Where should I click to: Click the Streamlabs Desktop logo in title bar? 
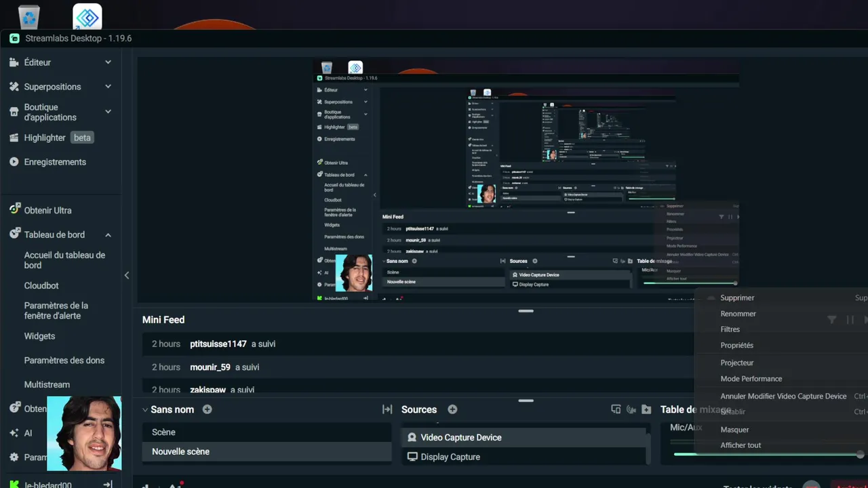point(14,39)
